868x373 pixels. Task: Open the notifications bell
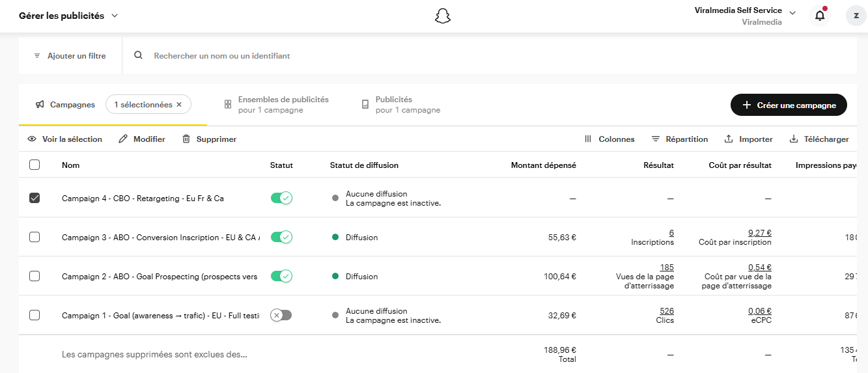820,16
